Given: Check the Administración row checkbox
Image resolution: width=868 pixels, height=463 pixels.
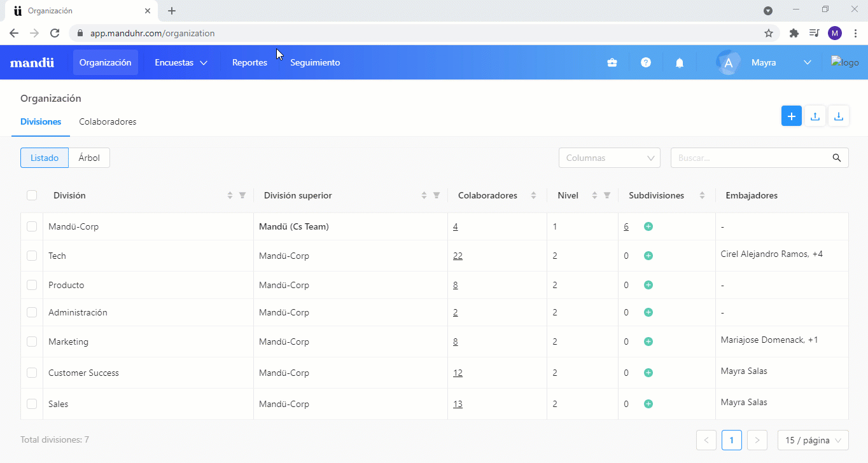Looking at the screenshot, I should coord(32,312).
